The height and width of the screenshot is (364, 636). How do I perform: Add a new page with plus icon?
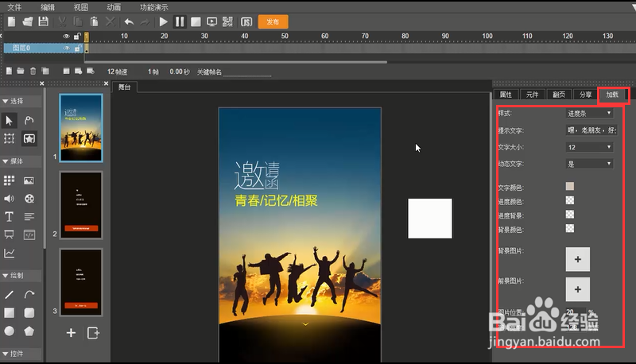[x=71, y=333]
